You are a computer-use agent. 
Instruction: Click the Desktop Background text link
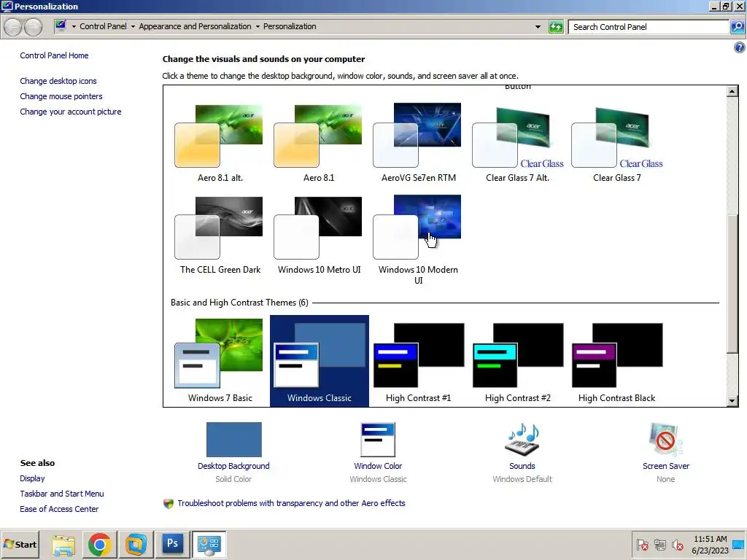tap(233, 466)
